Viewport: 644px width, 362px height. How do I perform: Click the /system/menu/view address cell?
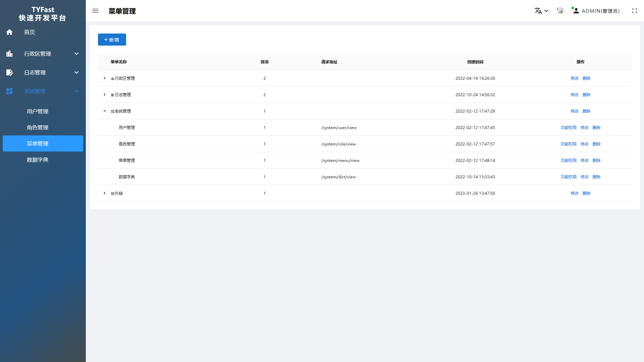tap(340, 160)
